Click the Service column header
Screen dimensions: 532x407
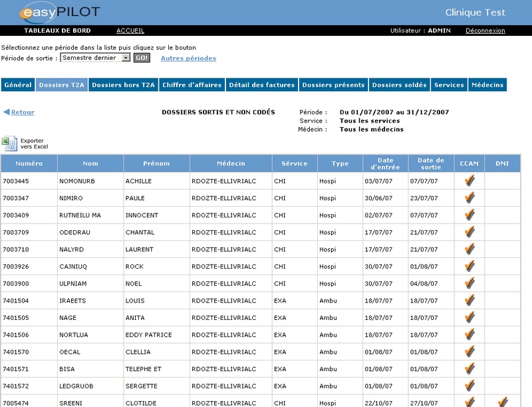(x=295, y=164)
